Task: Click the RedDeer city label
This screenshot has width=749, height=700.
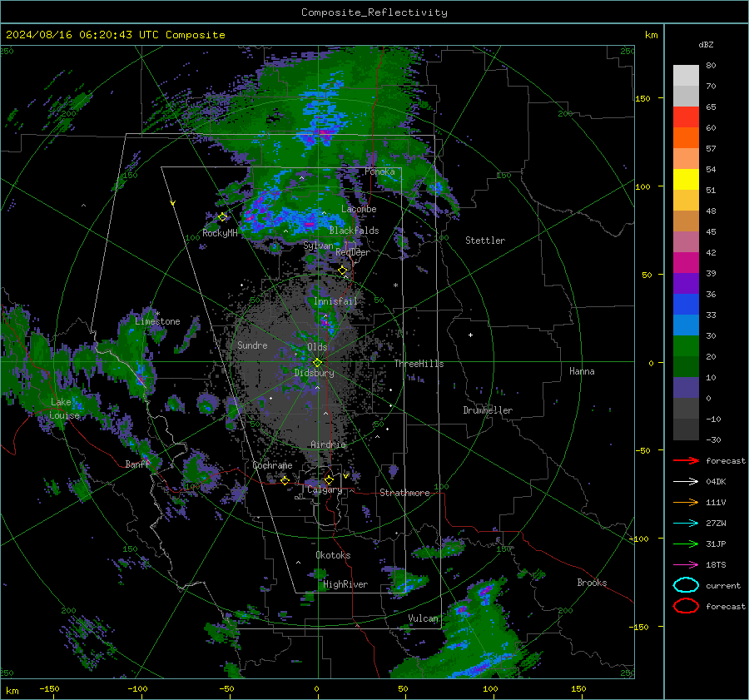Action: tap(353, 252)
